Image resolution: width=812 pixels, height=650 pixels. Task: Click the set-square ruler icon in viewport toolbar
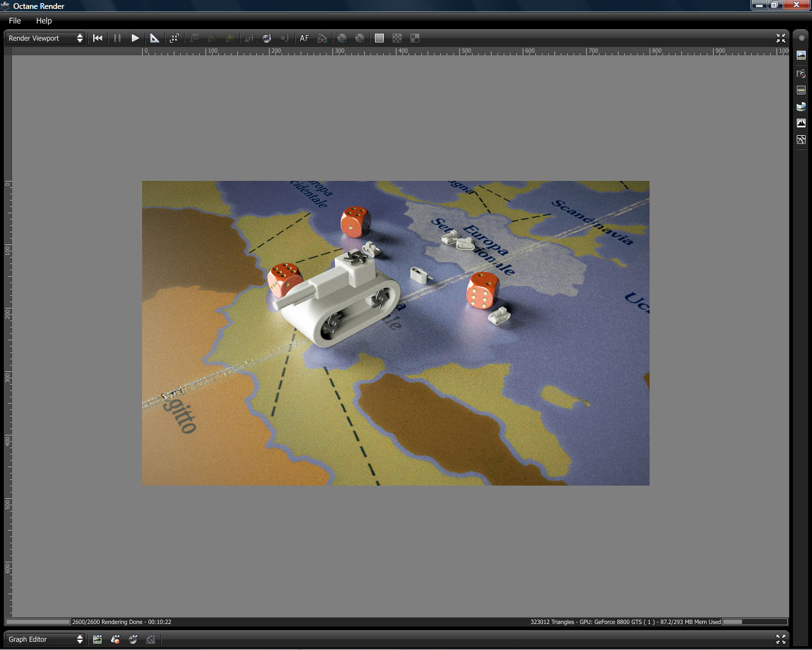[x=154, y=38]
